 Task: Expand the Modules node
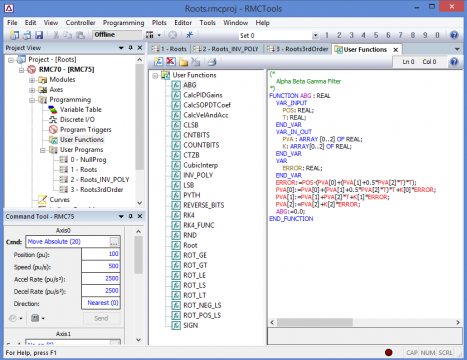click(32, 80)
